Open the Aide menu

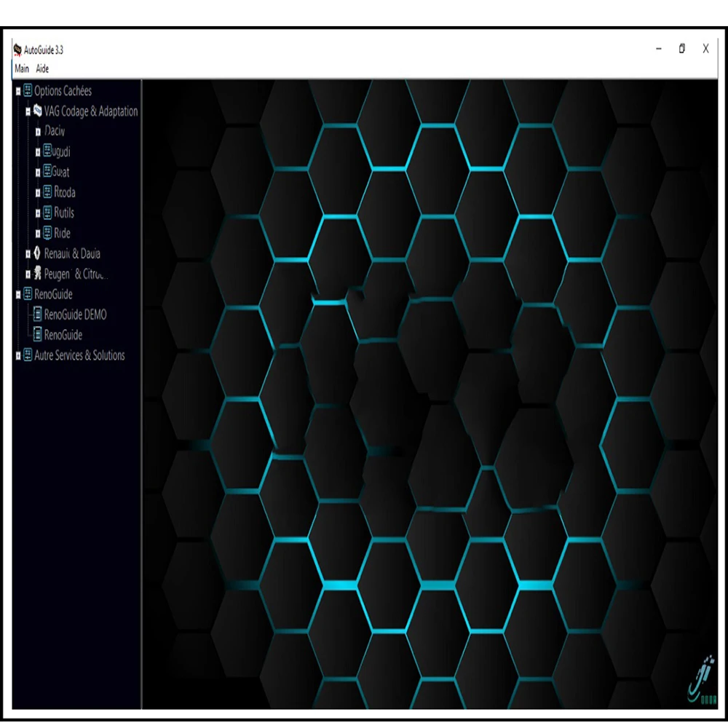(x=42, y=68)
